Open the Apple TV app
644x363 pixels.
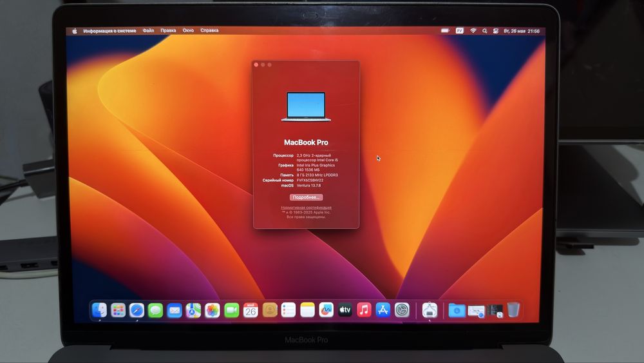tap(345, 310)
